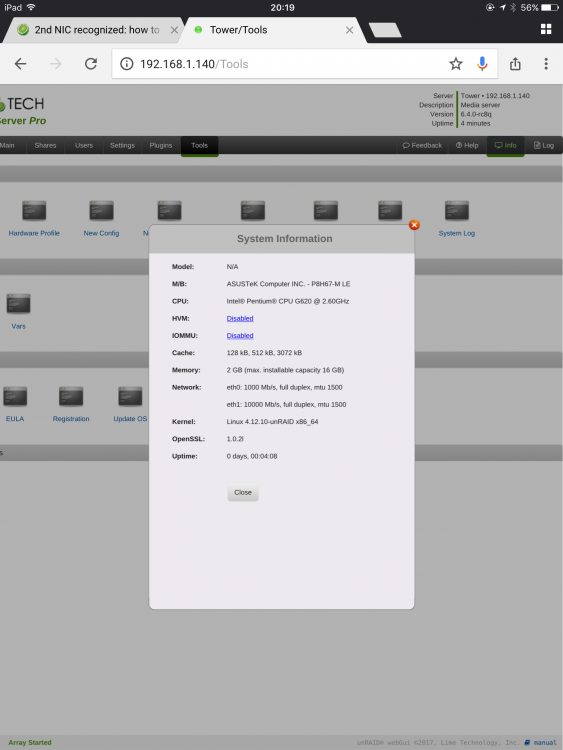The image size is (563, 750).
Task: Click the 'Array Started' status text
Action: tap(30, 742)
